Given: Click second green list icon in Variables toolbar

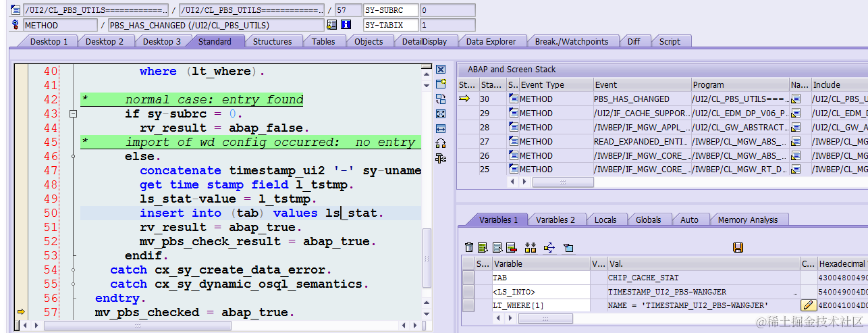Looking at the screenshot, I should (x=483, y=248).
